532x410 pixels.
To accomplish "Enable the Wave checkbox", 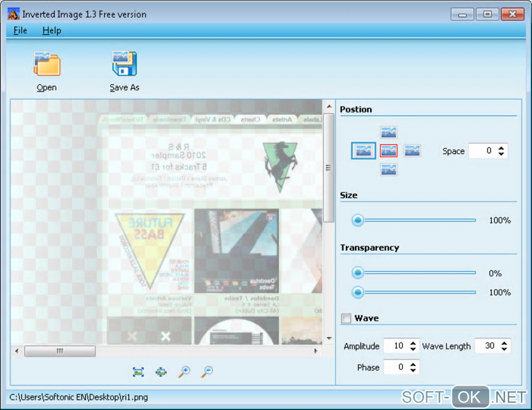I will coord(346,318).
